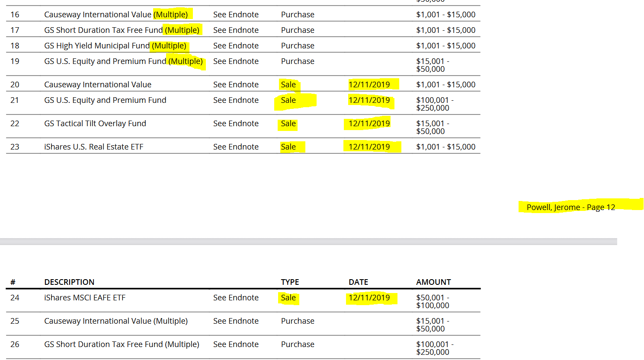Select row number 23
The width and height of the screenshot is (644, 360).
(x=15, y=147)
